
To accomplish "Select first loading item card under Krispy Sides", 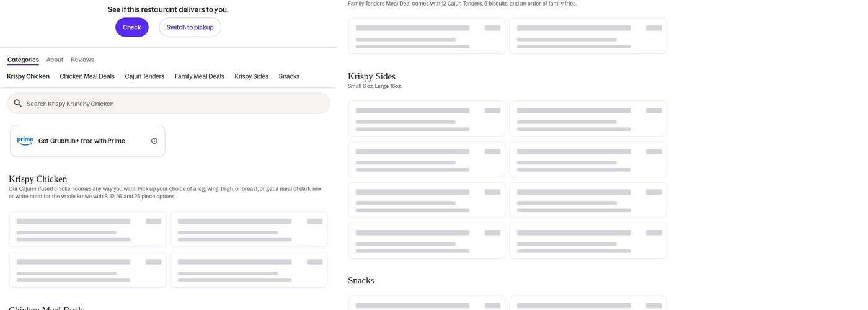I will [x=427, y=118].
